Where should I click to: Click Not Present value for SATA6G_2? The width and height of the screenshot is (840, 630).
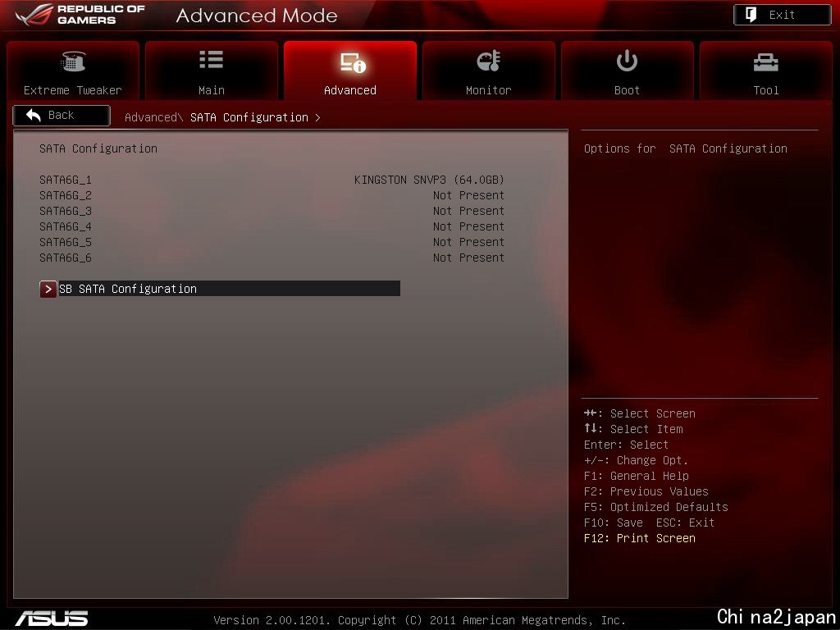pyautogui.click(x=468, y=195)
